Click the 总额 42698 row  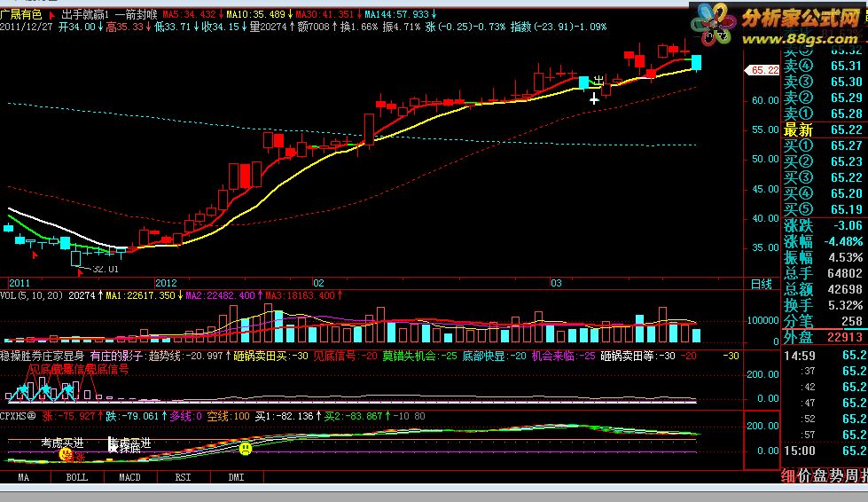pyautogui.click(x=823, y=289)
